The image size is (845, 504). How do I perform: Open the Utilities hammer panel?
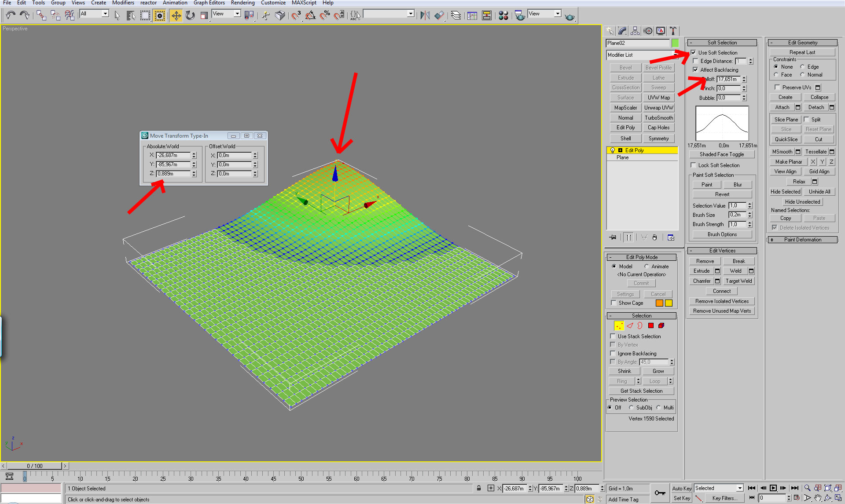pyautogui.click(x=673, y=31)
